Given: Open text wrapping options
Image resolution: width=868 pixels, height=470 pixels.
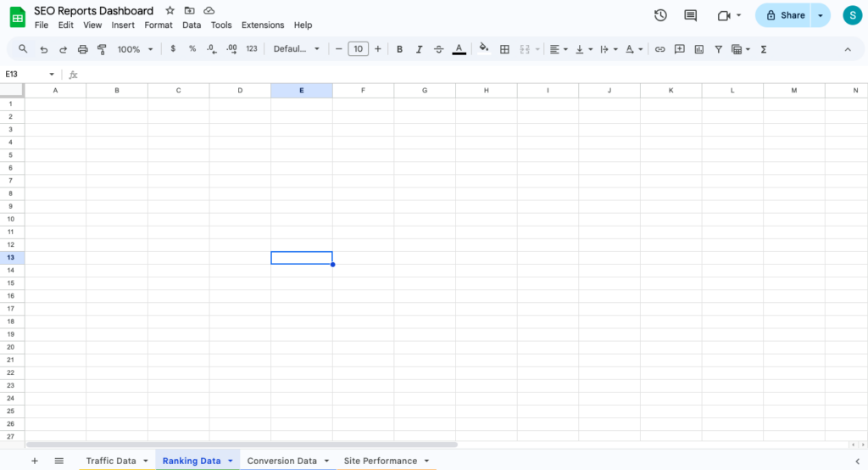Looking at the screenshot, I should pos(609,49).
